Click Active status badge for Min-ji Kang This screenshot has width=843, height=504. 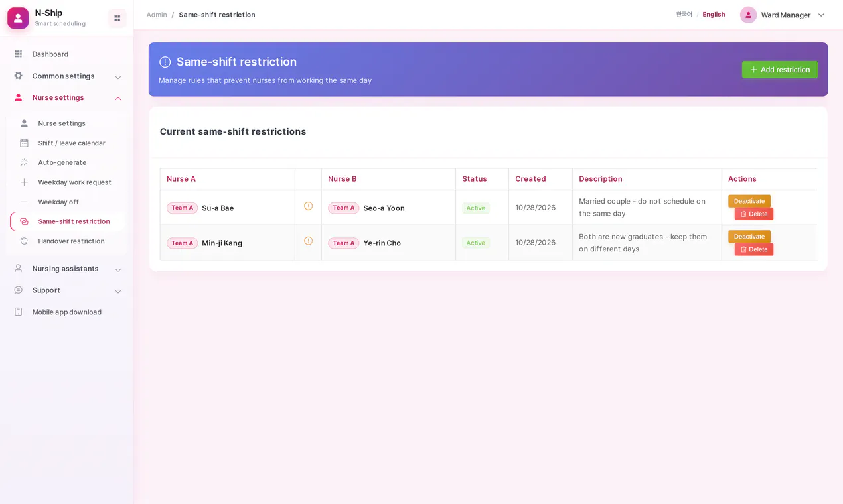(x=476, y=243)
